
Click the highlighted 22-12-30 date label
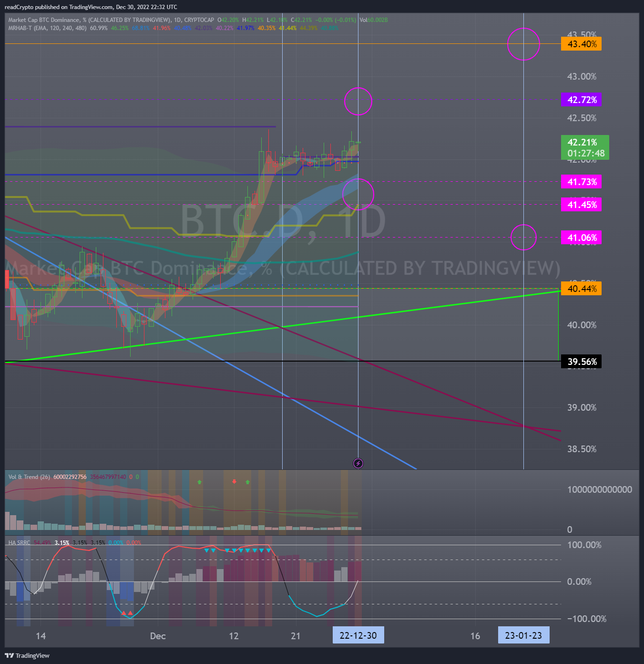pyautogui.click(x=358, y=635)
